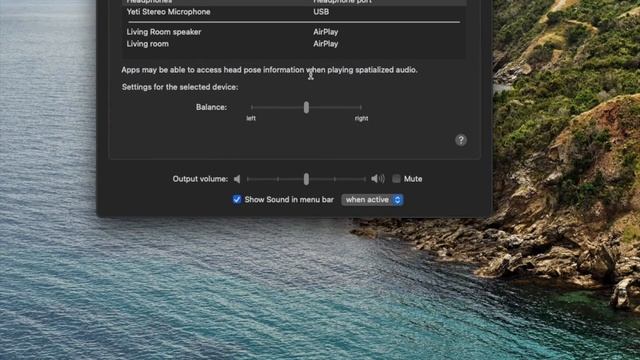Uncheck Show Sound in menu bar
Screen dimensions: 640x360
click(237, 200)
